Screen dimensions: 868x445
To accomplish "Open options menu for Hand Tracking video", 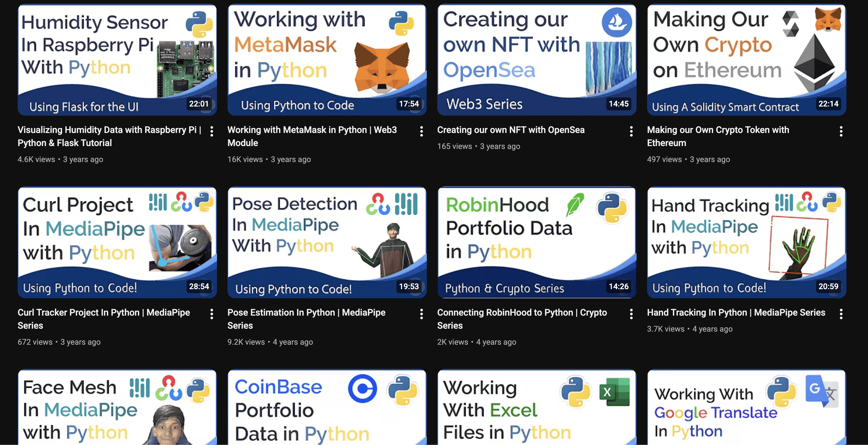I will click(x=841, y=314).
